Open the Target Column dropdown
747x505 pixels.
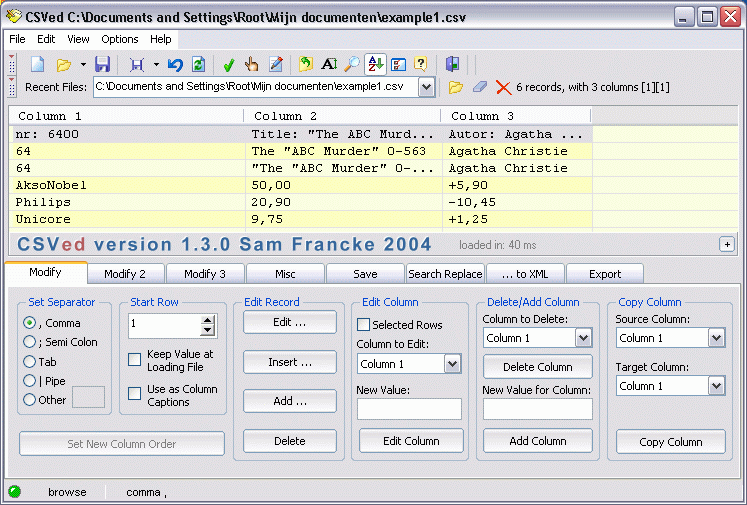tap(716, 386)
